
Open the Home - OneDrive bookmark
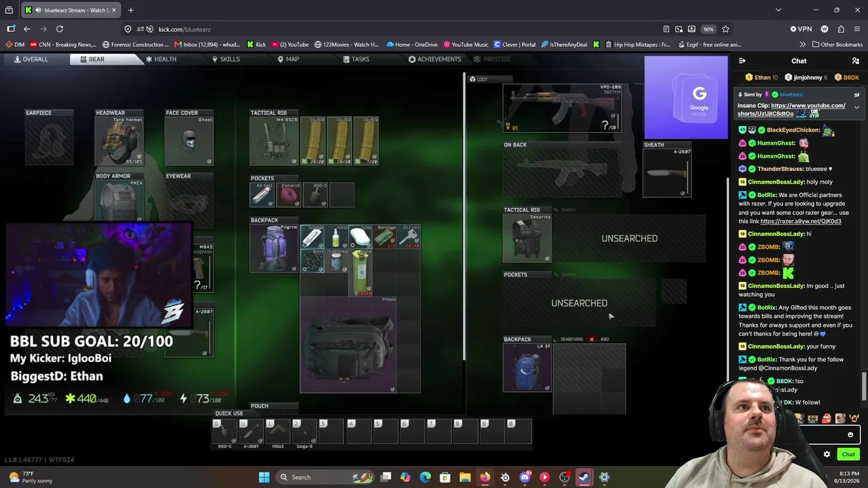click(412, 45)
